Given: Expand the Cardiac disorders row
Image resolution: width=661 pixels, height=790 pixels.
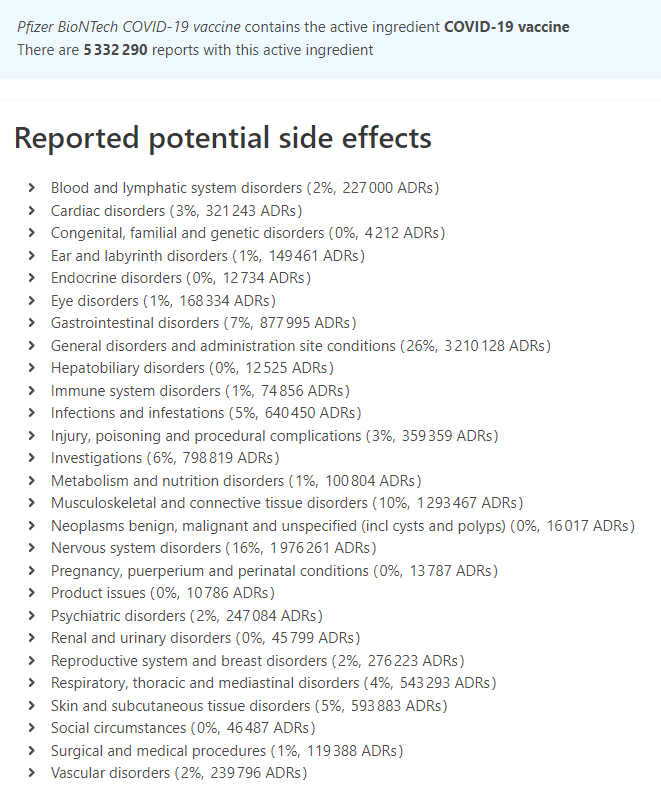Looking at the screenshot, I should point(32,210).
